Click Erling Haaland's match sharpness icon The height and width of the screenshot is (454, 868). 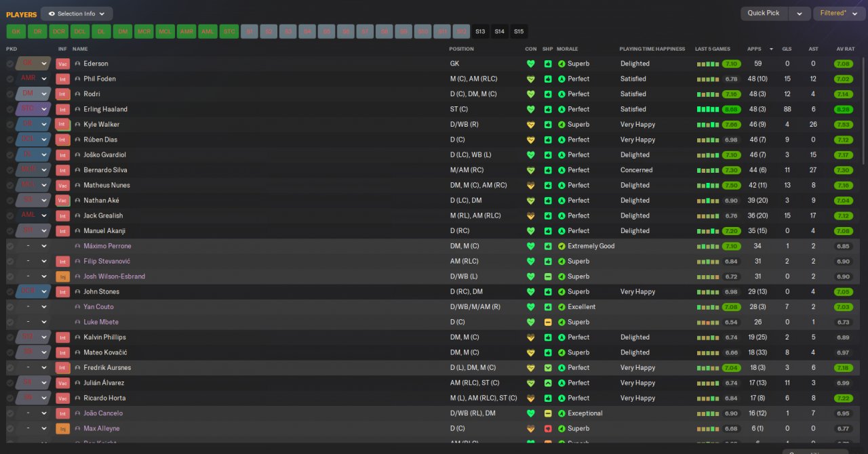[x=548, y=109]
